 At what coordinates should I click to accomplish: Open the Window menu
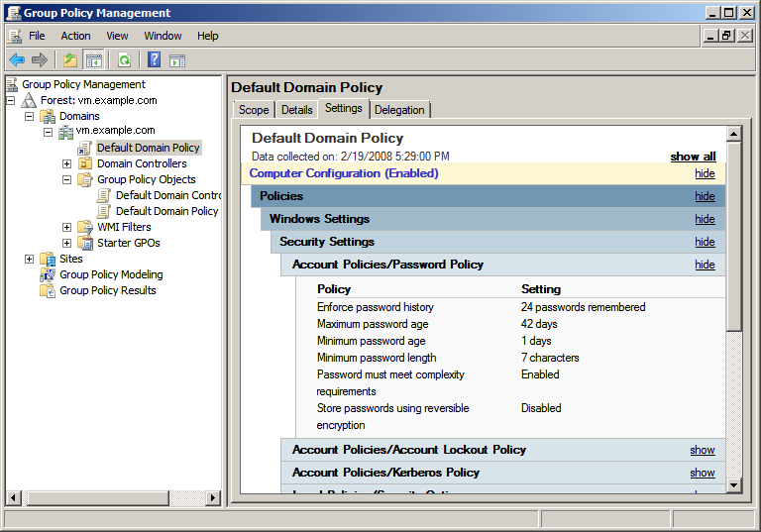tap(163, 36)
